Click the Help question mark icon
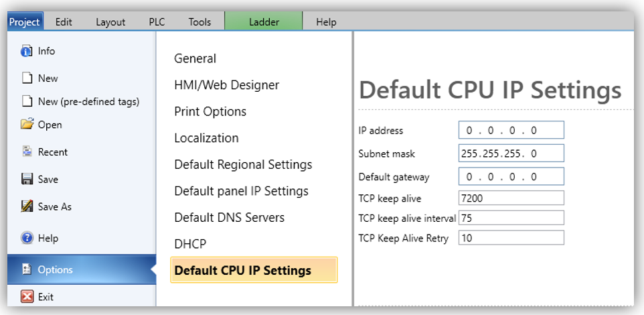 (x=27, y=238)
